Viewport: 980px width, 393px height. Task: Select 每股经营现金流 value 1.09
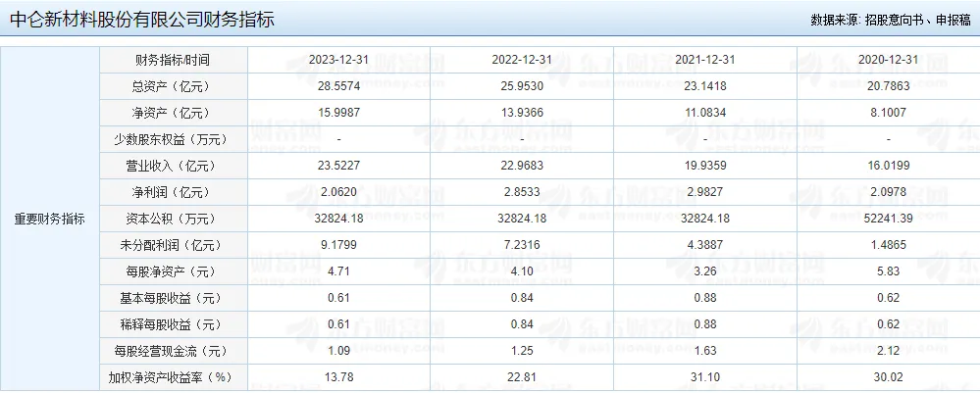pos(338,351)
